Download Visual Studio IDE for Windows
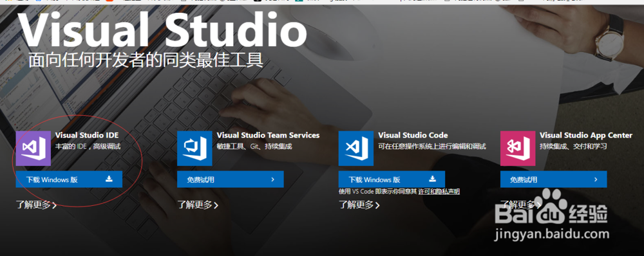 (69, 179)
